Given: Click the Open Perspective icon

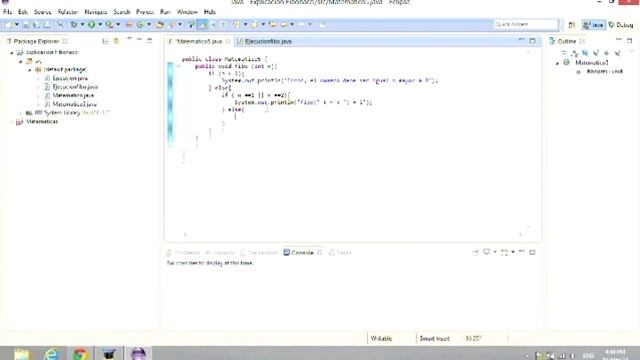Looking at the screenshot, I should click(572, 25).
